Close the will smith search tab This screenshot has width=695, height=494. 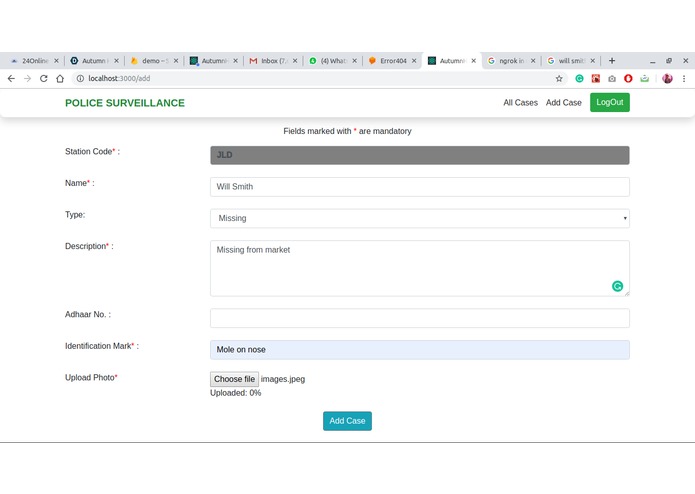coord(592,61)
